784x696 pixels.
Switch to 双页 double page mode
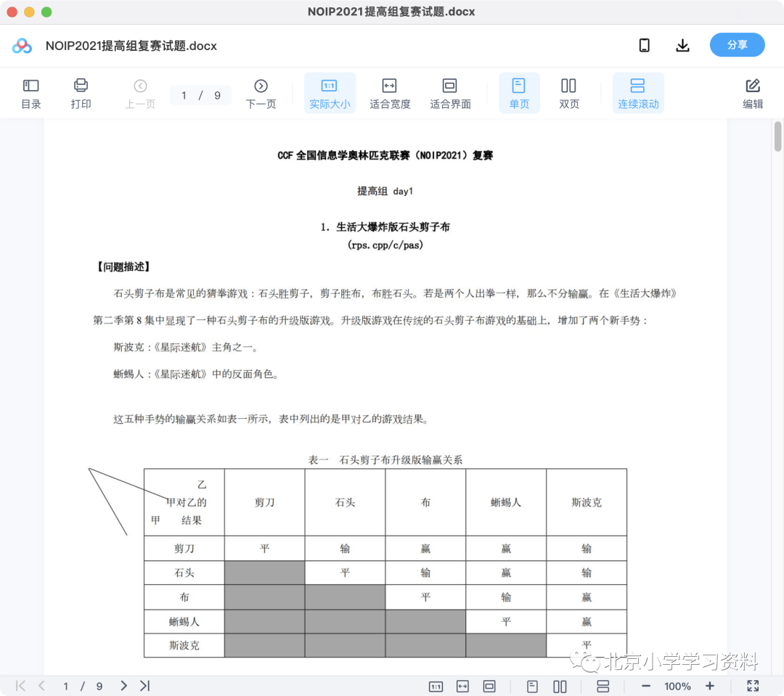coord(568,94)
